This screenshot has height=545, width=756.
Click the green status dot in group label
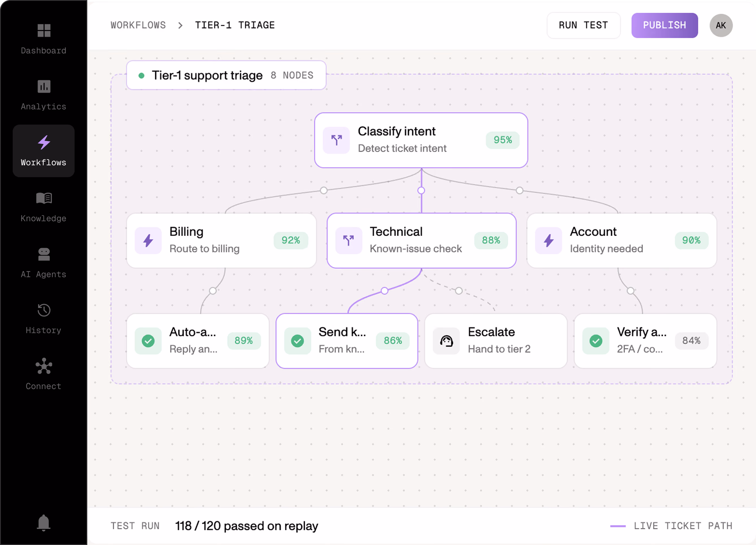point(141,76)
